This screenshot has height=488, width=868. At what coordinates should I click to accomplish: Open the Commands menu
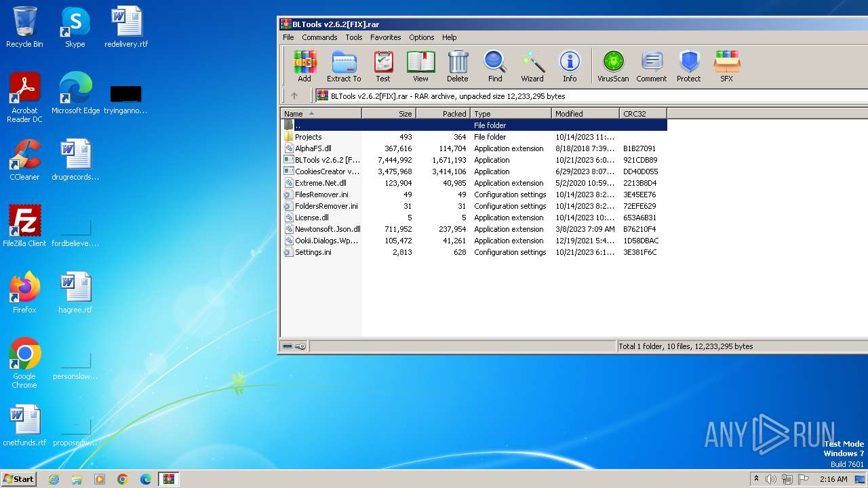click(319, 37)
